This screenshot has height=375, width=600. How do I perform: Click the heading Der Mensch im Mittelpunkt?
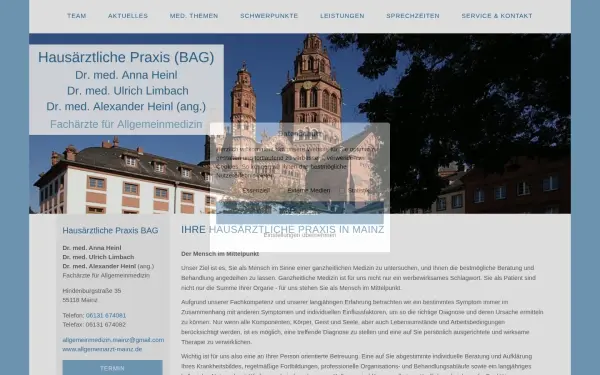[x=220, y=254]
